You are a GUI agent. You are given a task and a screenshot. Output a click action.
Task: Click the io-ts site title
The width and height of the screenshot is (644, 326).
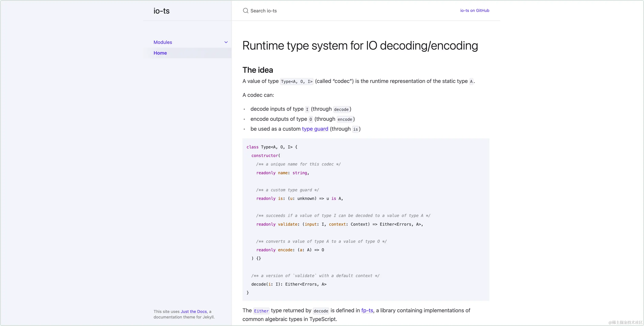[161, 11]
